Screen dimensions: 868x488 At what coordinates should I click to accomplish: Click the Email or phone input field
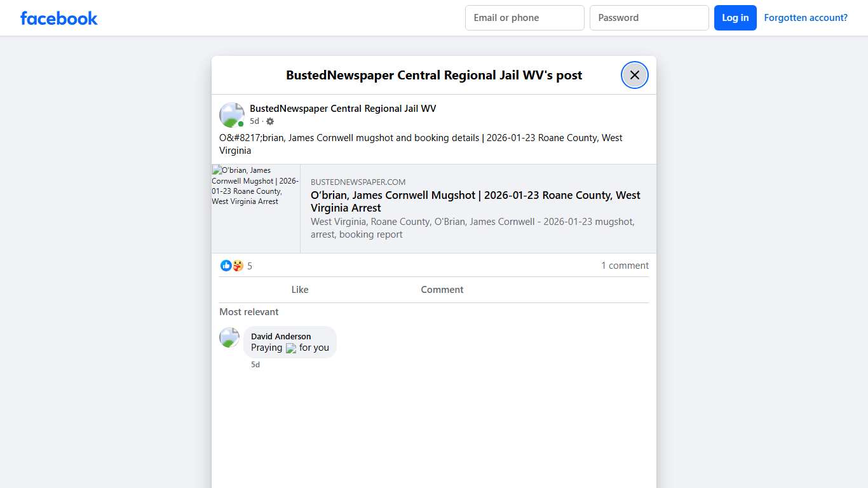click(524, 18)
